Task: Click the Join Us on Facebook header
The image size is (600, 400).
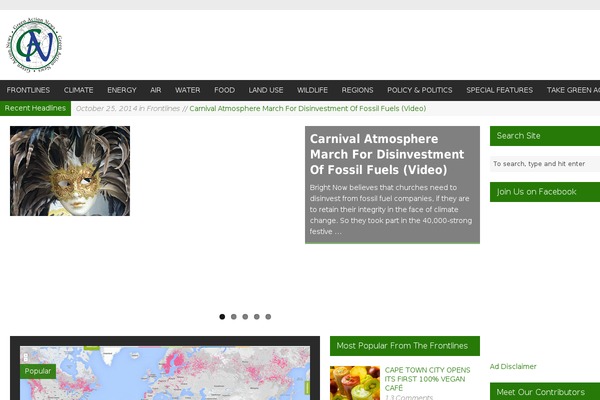Action: pyautogui.click(x=545, y=192)
